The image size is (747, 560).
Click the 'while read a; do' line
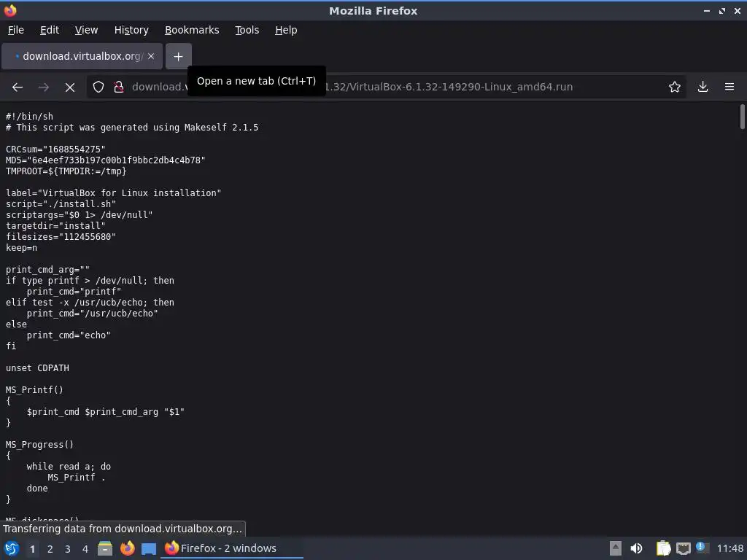69,467
